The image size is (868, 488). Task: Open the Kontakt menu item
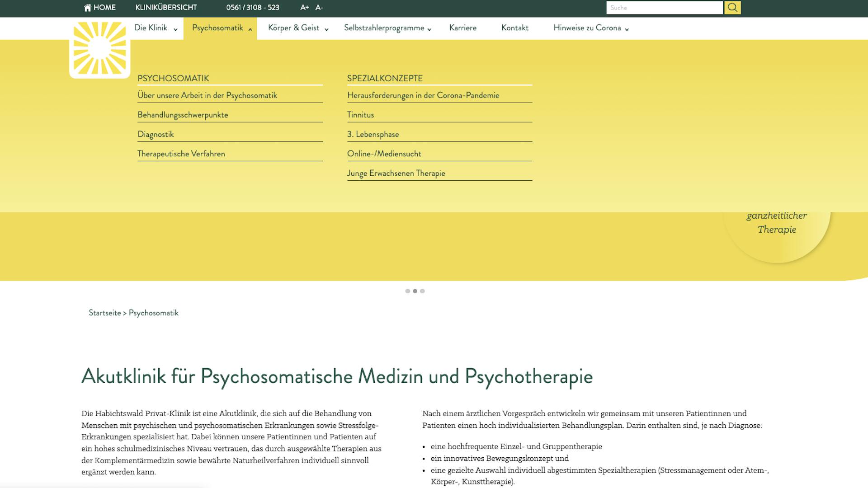pyautogui.click(x=514, y=28)
